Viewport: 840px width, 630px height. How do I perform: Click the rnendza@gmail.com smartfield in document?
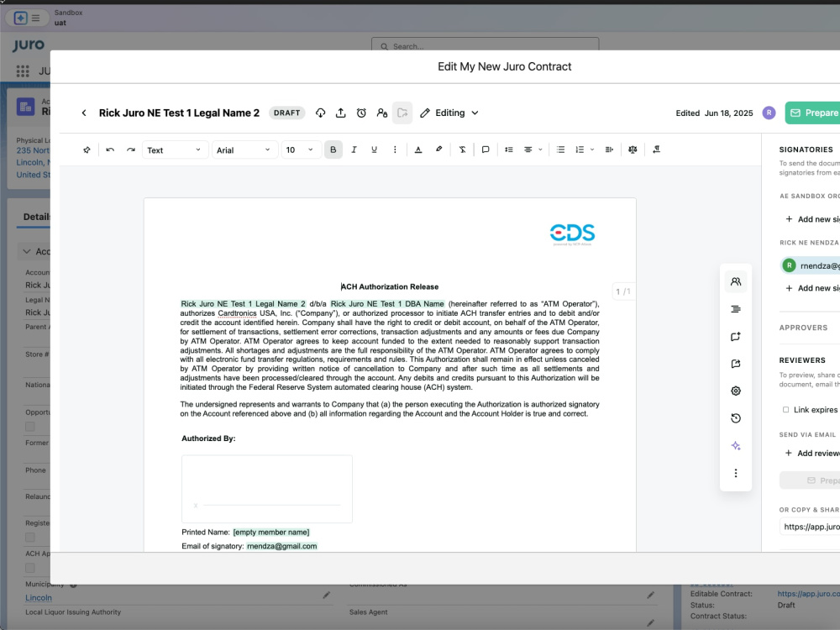click(x=281, y=546)
